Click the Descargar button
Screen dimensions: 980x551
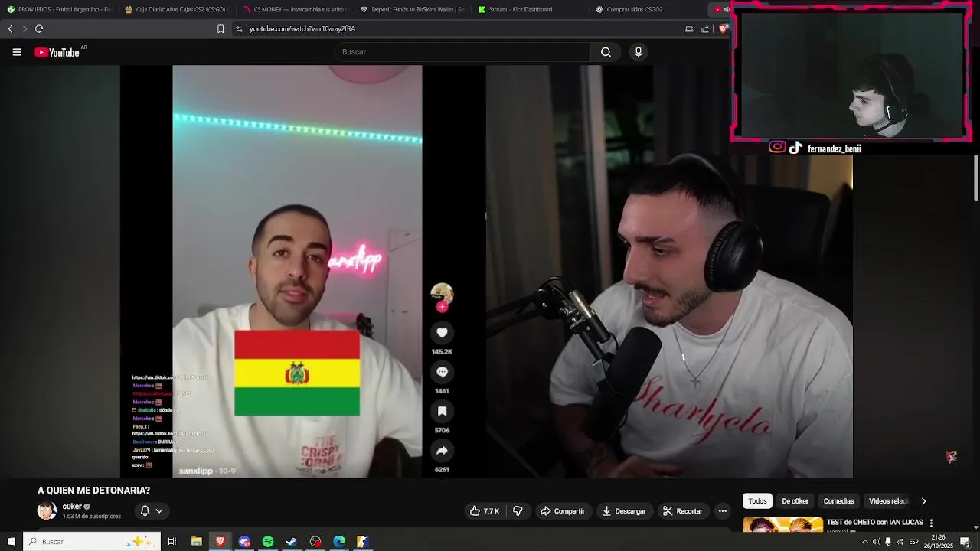[624, 510]
